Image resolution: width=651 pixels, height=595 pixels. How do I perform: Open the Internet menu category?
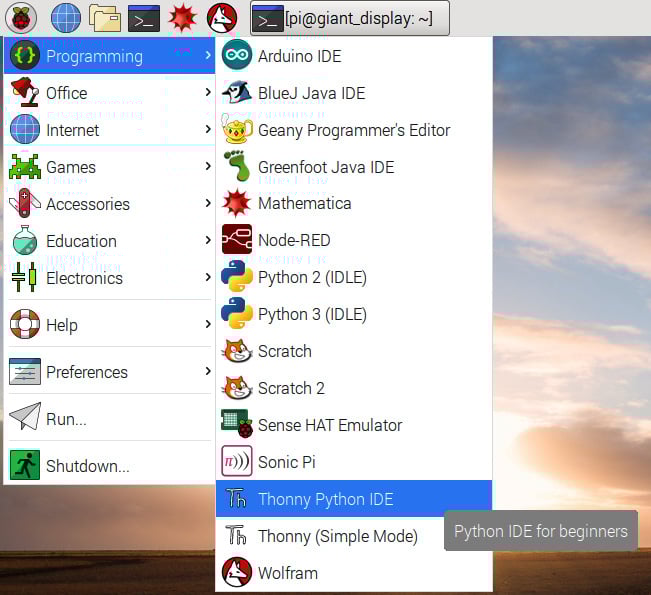[109, 129]
